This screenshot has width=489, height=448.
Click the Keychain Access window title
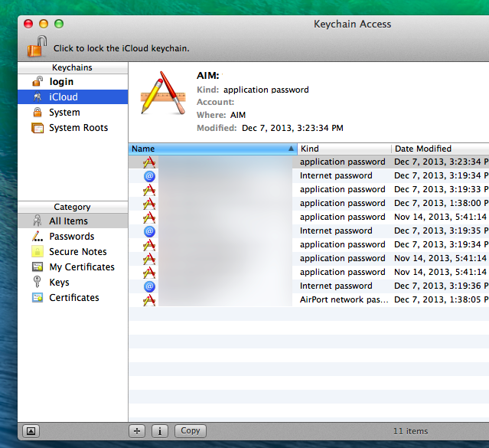coord(352,24)
